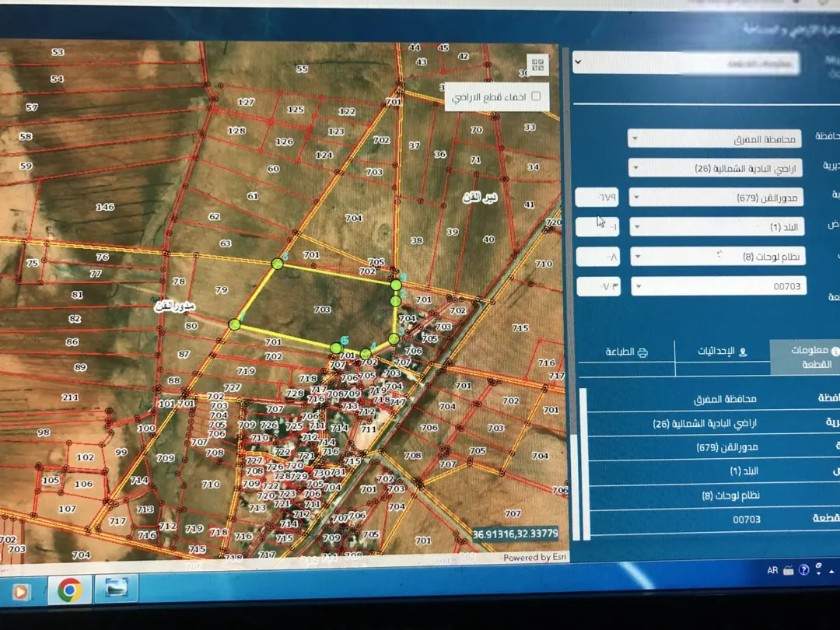Click the location pin icon beside الإحداثيات
The width and height of the screenshot is (840, 630).
point(743,352)
